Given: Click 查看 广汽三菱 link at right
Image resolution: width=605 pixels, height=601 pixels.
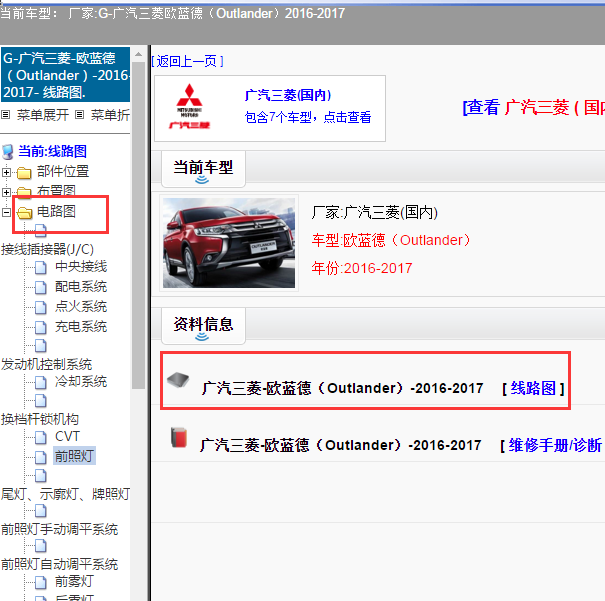Looking at the screenshot, I should coord(533,107).
